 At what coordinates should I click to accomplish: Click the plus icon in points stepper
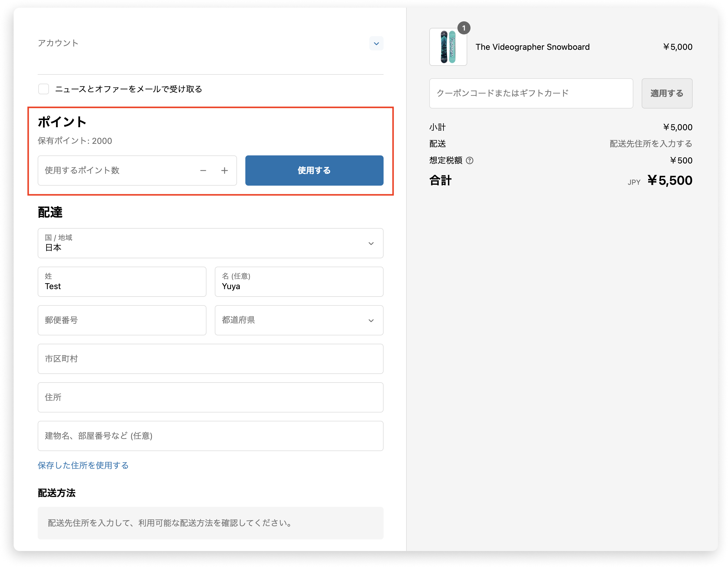coord(225,171)
